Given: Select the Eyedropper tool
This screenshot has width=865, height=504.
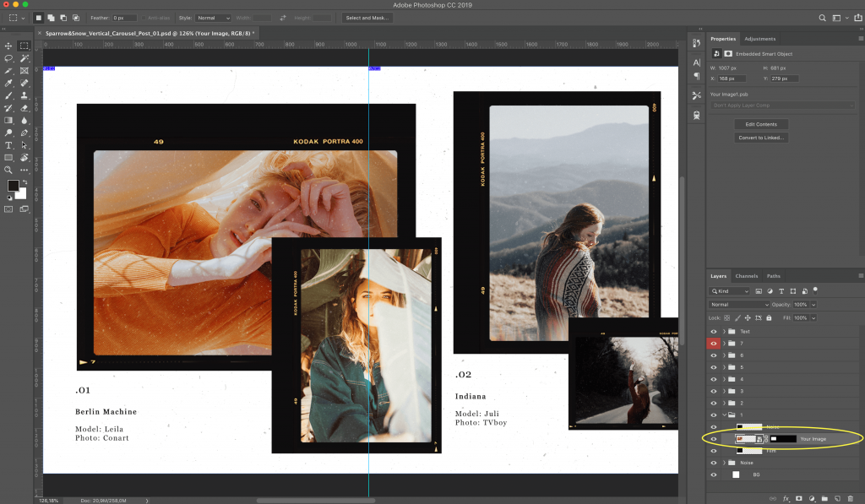Looking at the screenshot, I should click(x=8, y=84).
